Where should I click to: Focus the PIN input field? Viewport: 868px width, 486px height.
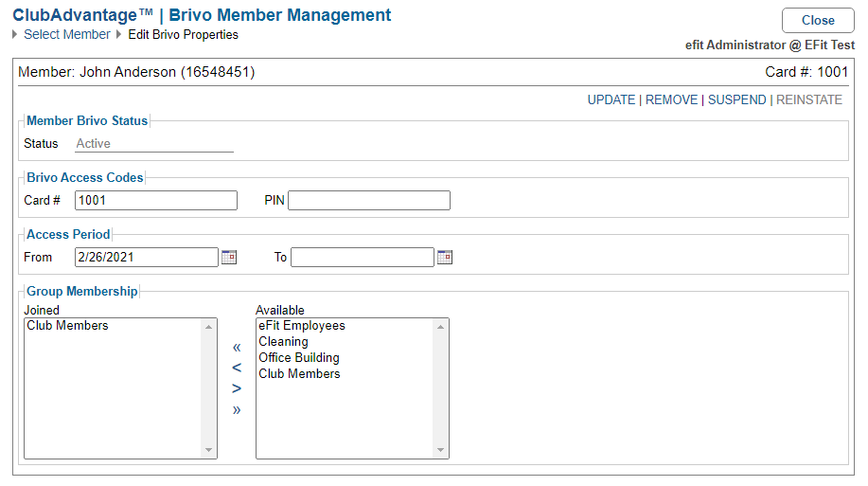click(369, 200)
